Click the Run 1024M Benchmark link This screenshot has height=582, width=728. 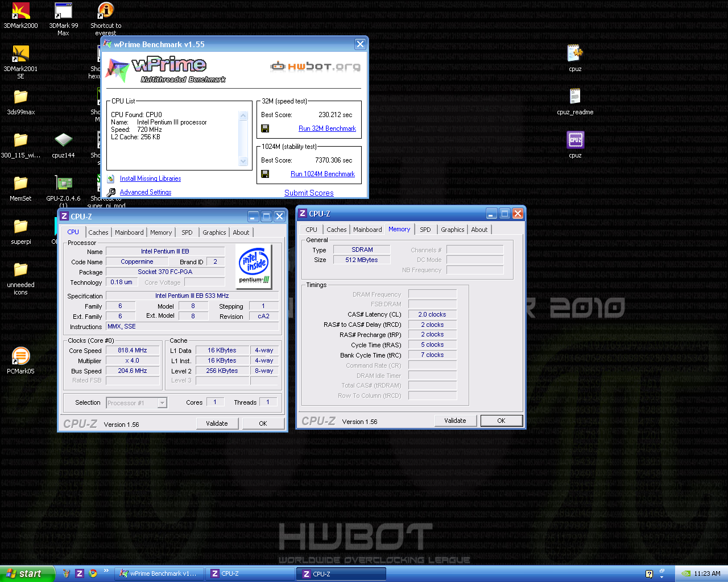click(x=322, y=174)
